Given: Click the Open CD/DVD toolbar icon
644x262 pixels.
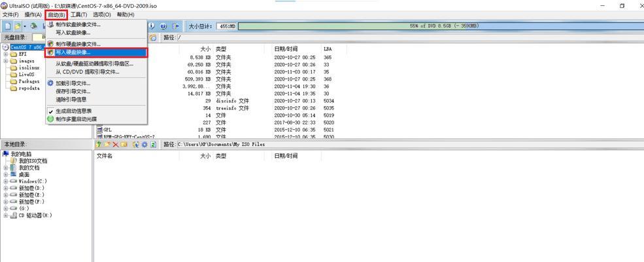Looking at the screenshot, I should click(x=34, y=26).
